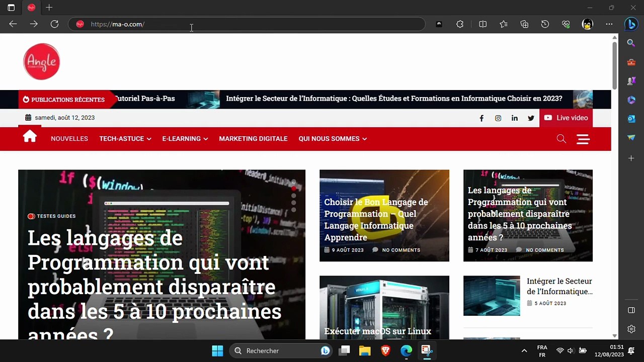Click NO COMMENTS under 9 AOÛT 2023
Image resolution: width=644 pixels, height=362 pixels.
tap(401, 250)
